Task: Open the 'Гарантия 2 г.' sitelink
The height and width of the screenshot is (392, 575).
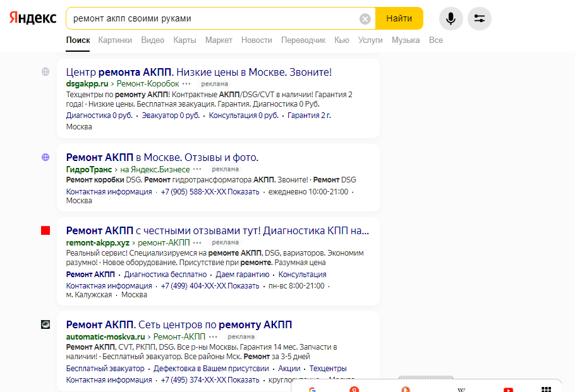Action: point(309,116)
